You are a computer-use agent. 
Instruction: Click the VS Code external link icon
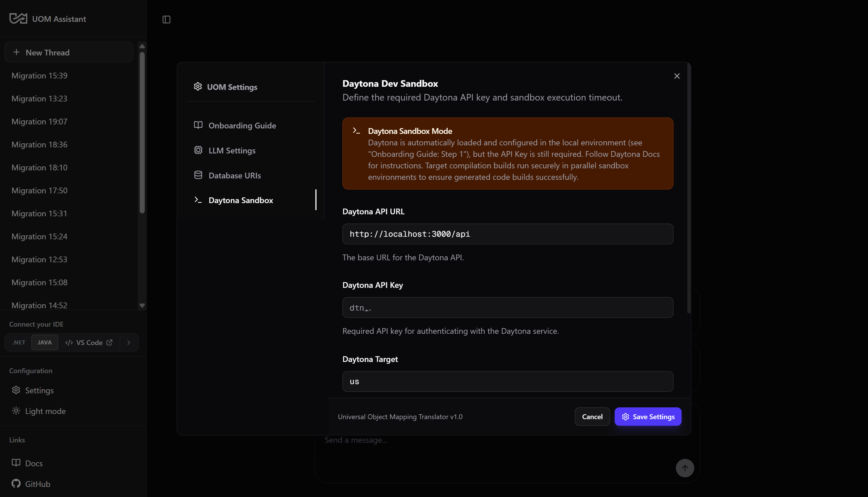click(109, 342)
